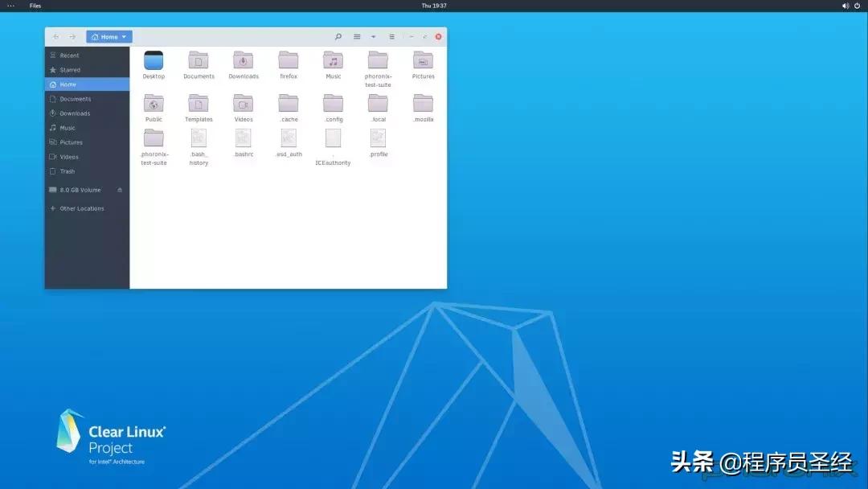
Task: Switch to list view layout
Action: (357, 36)
